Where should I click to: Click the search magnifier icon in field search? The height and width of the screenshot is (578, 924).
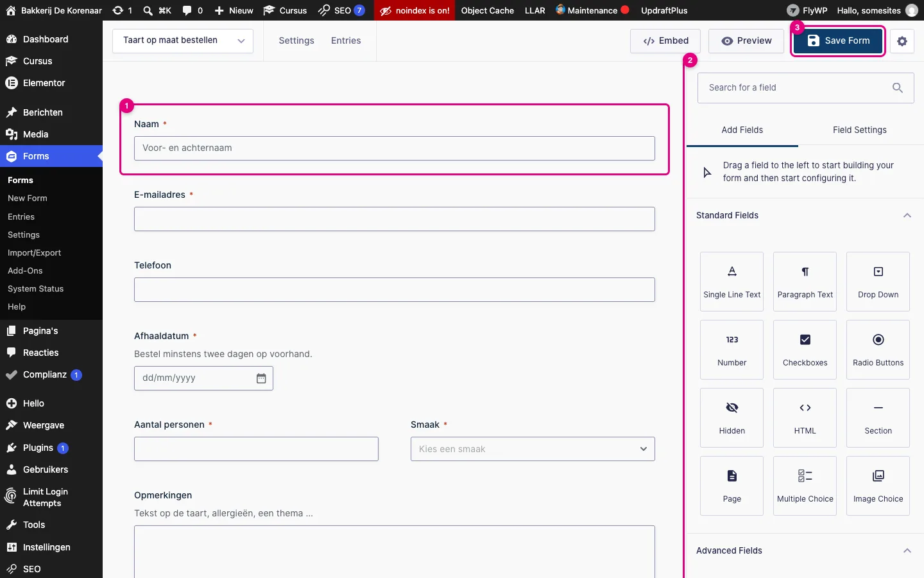898,88
